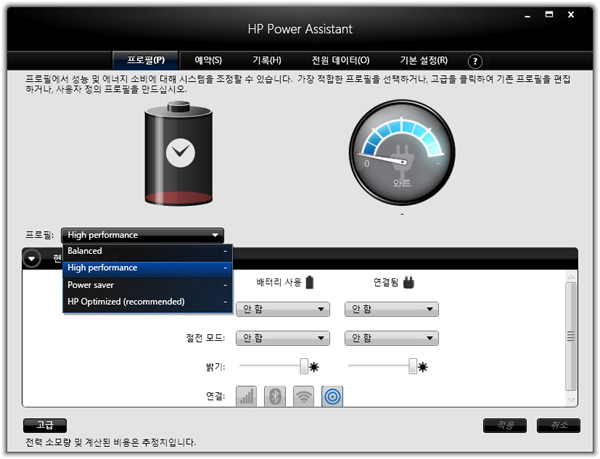
Task: Click the 적용 apply button
Action: tap(505, 425)
